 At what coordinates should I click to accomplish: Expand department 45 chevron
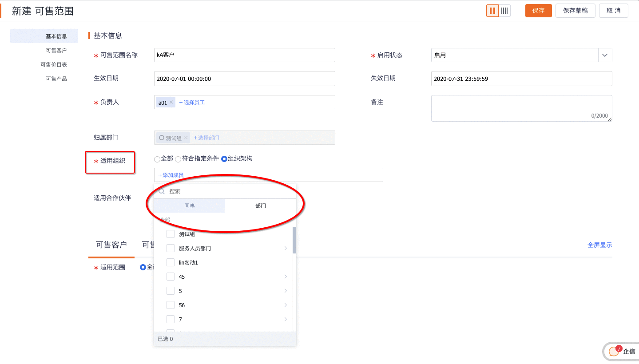[286, 277]
